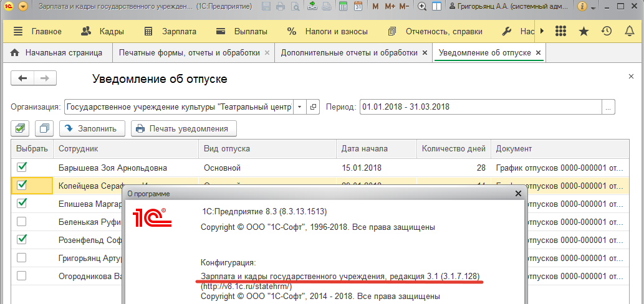Click the get link icon in title bar
Viewport: 644px width, 304px height.
pyautogui.click(x=312, y=7)
